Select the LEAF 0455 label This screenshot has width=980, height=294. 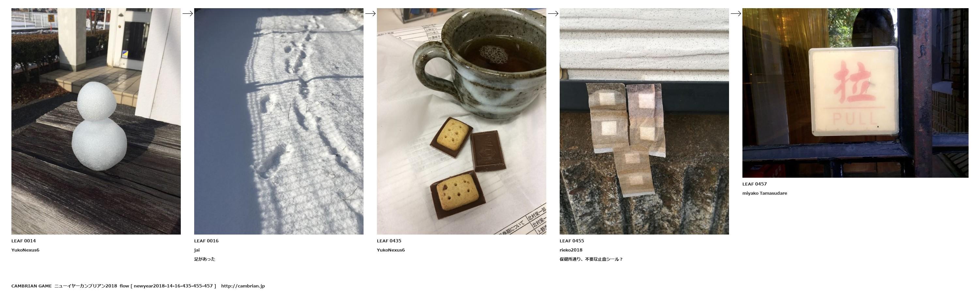click(x=572, y=241)
